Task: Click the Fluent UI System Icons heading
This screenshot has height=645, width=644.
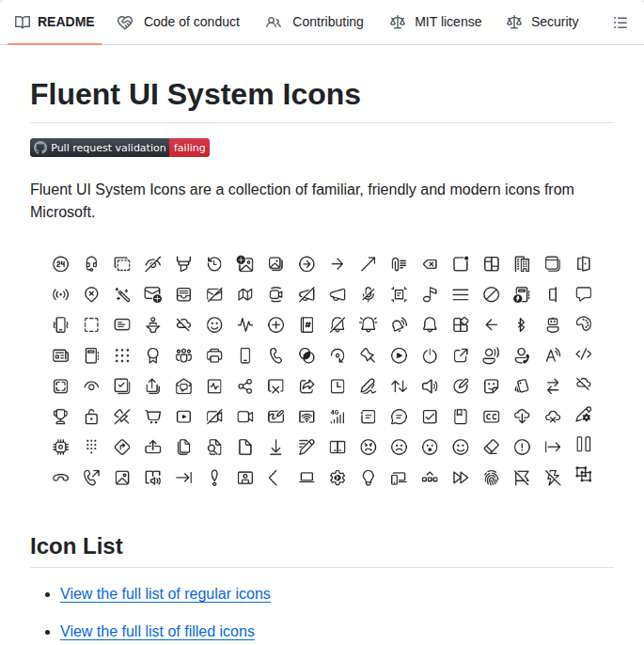Action: 196,94
